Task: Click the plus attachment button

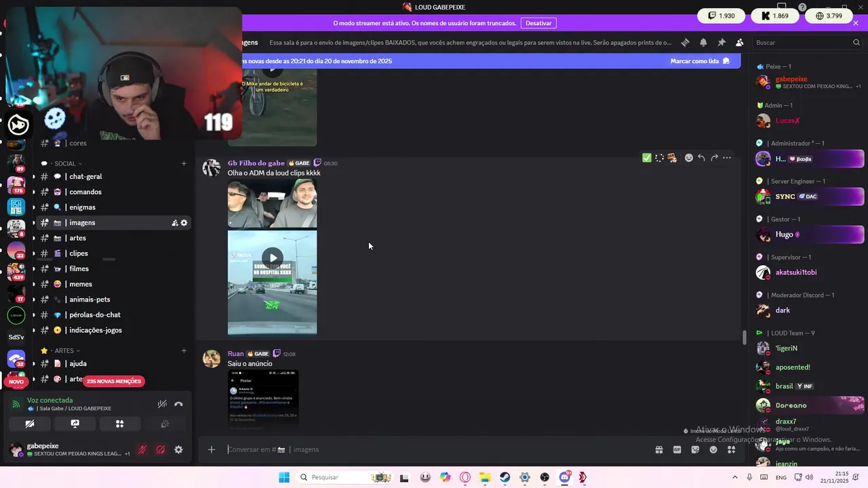Action: coord(212,449)
